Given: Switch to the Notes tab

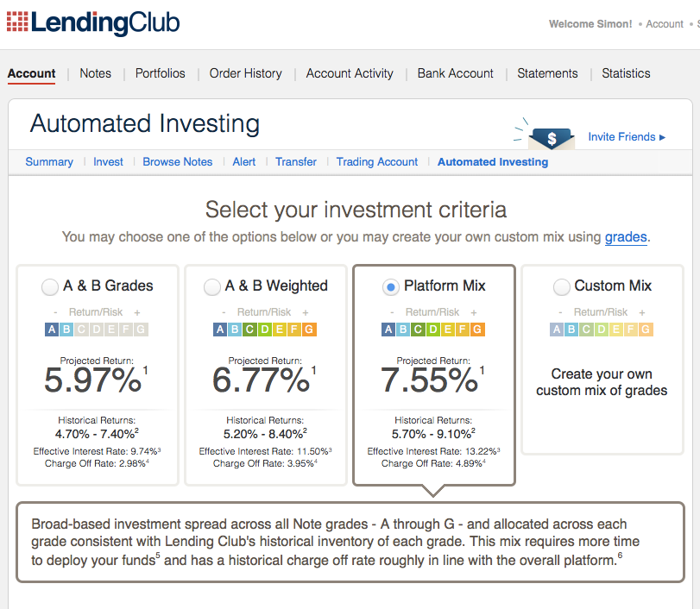Looking at the screenshot, I should [x=95, y=73].
